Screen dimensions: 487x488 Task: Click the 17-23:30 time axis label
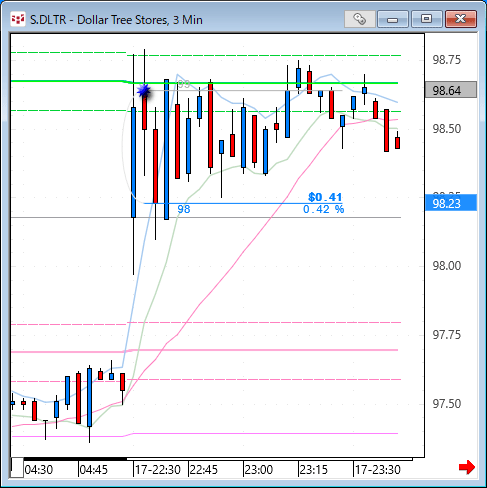[x=378, y=470]
